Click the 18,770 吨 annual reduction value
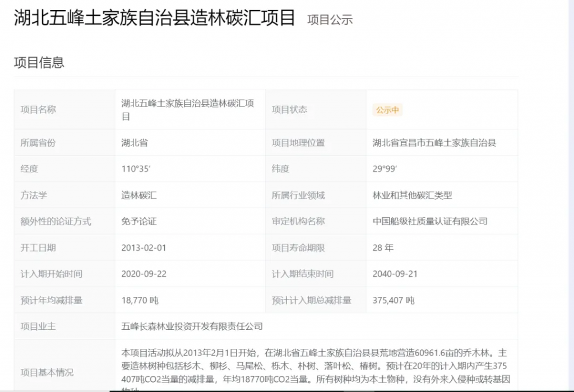The image size is (574, 392). 140,300
